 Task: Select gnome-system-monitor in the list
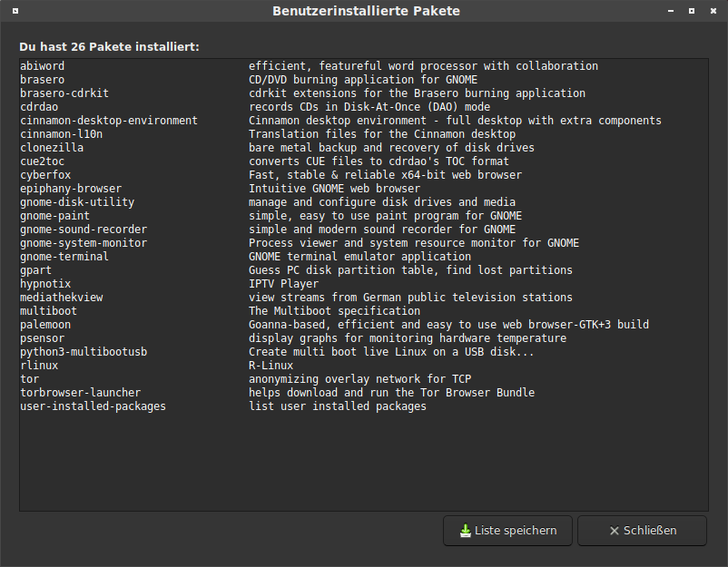click(84, 243)
